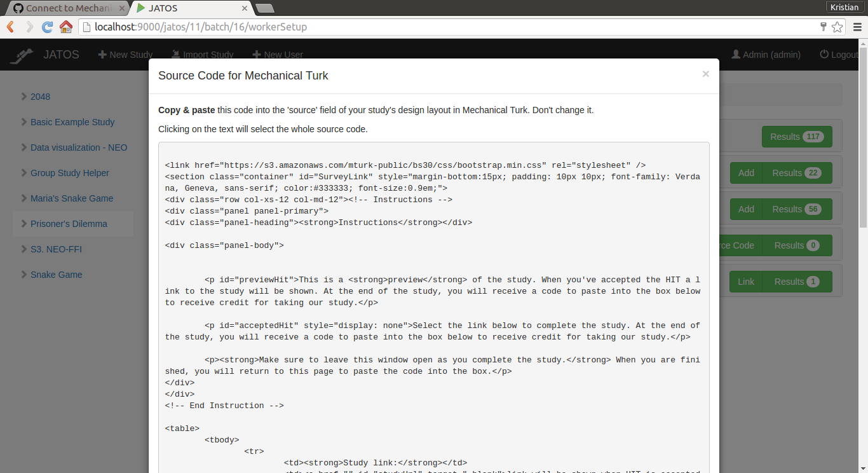Click the New Study menu item

coord(125,55)
